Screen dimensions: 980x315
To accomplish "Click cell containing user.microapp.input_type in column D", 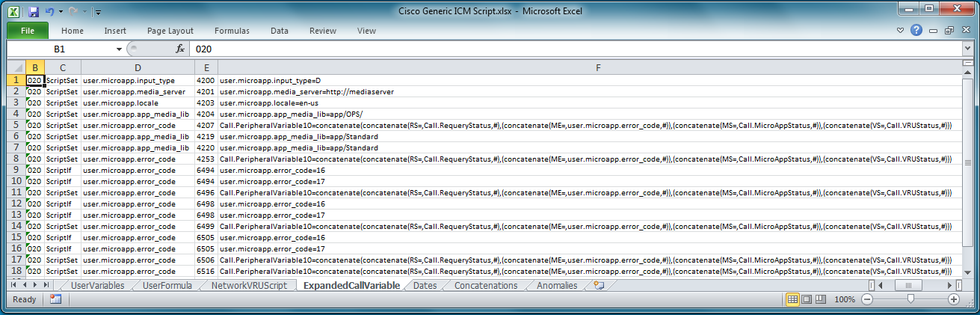I will coord(138,80).
